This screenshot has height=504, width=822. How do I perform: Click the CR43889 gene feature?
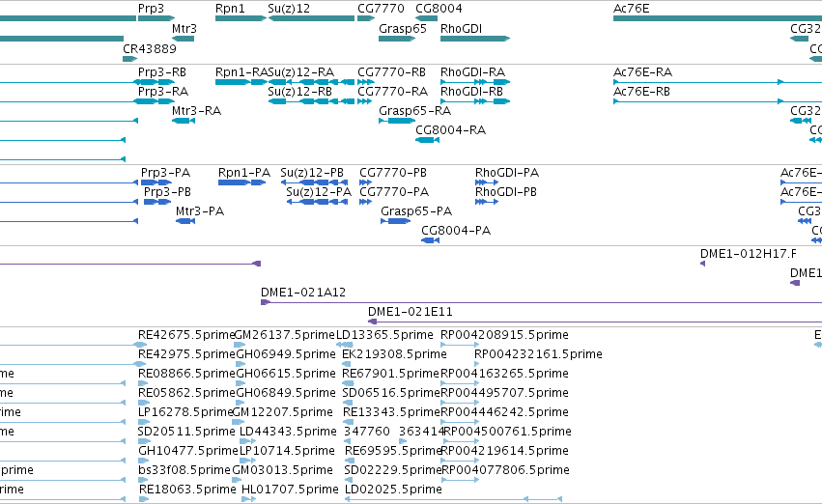(x=130, y=59)
